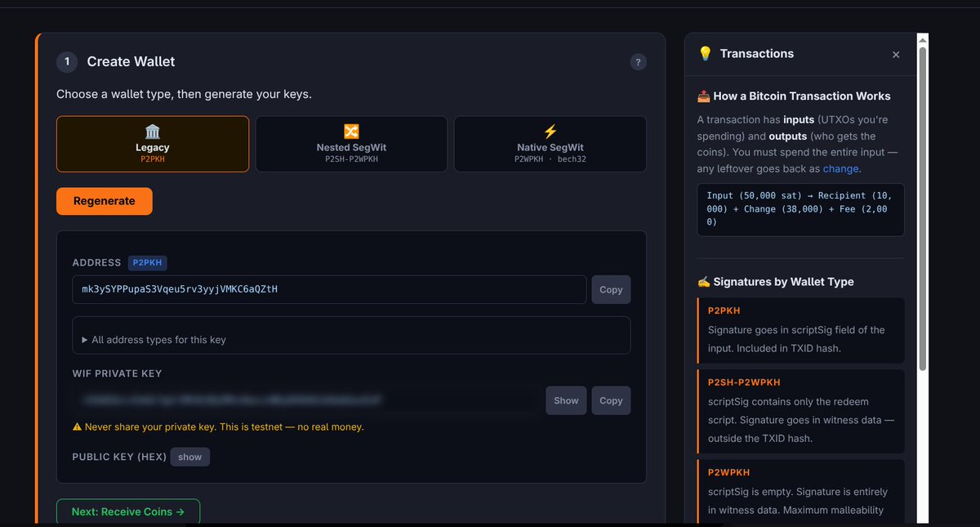Close the Transactions help panel

pos(896,55)
